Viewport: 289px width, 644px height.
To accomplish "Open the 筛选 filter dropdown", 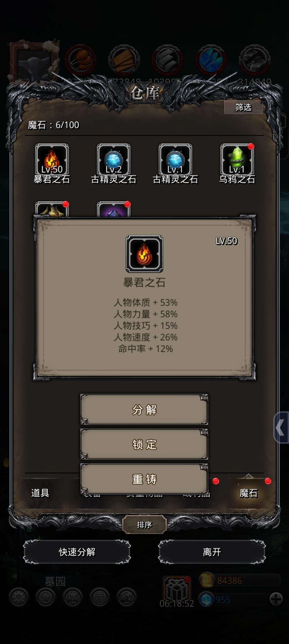I will [243, 107].
